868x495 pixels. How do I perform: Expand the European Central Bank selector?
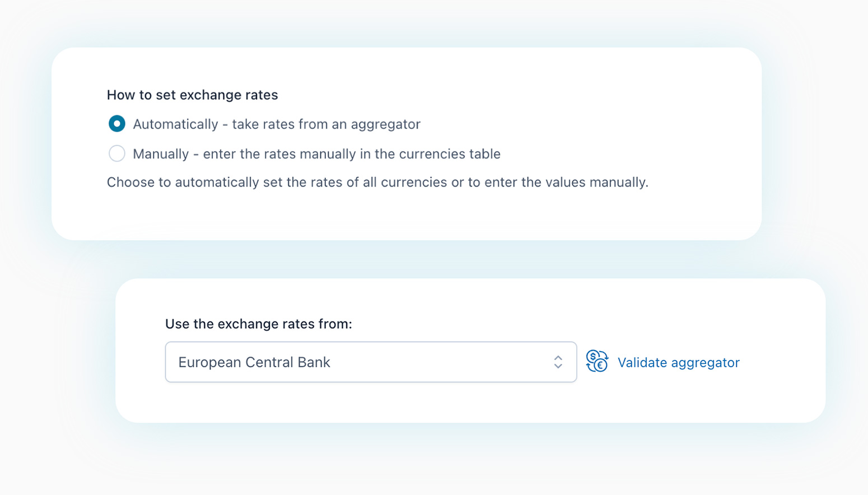click(371, 362)
